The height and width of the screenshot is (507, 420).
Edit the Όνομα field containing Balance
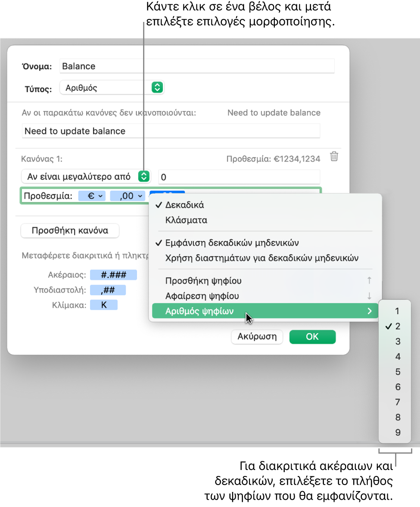click(197, 66)
